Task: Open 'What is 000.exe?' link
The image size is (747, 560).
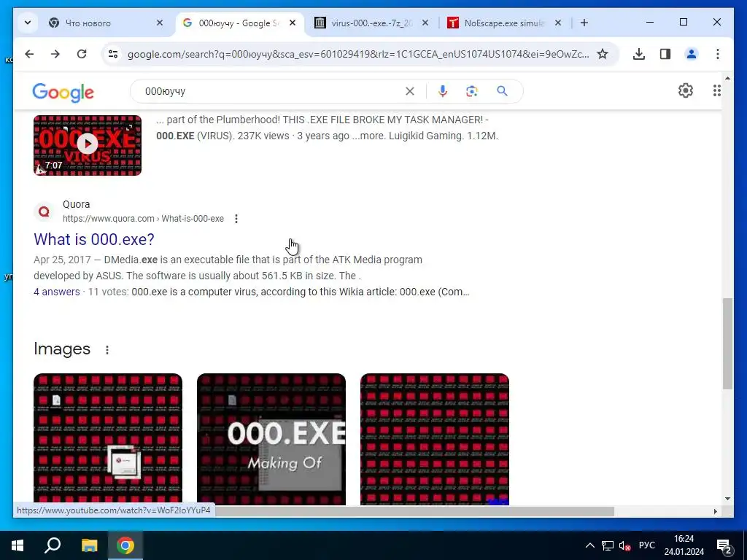Action: [x=94, y=239]
